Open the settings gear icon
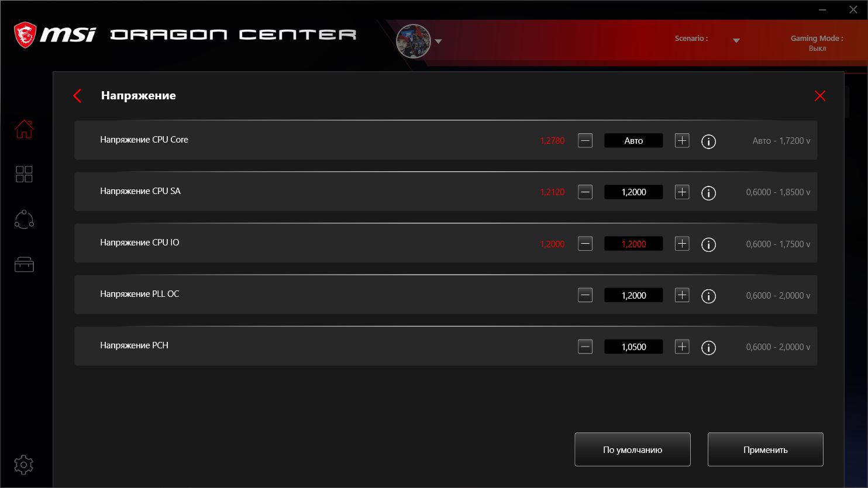Screen dimensions: 868x488 coord(24,465)
